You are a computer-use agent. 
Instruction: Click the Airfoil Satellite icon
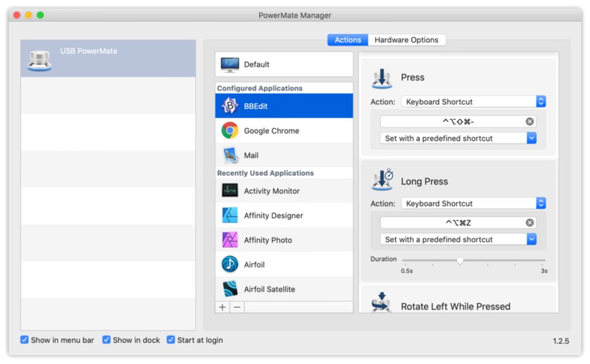point(230,289)
